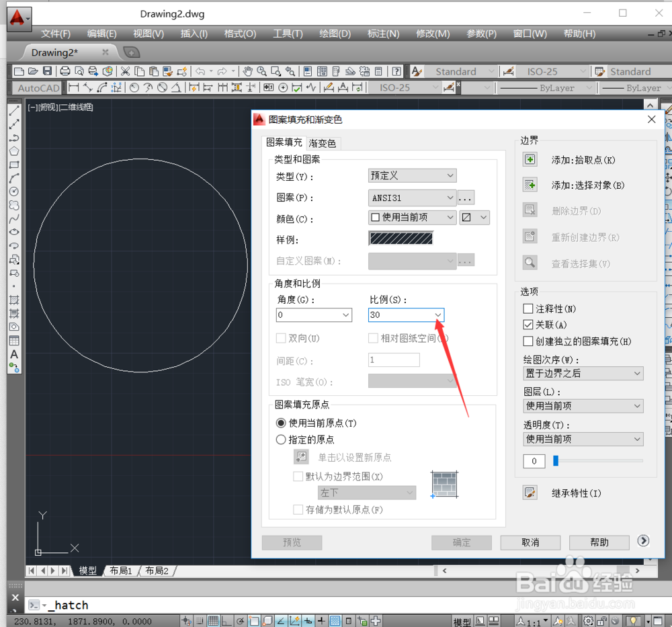Click the linear dimension icon
The width and height of the screenshot is (672, 627).
tap(74, 88)
